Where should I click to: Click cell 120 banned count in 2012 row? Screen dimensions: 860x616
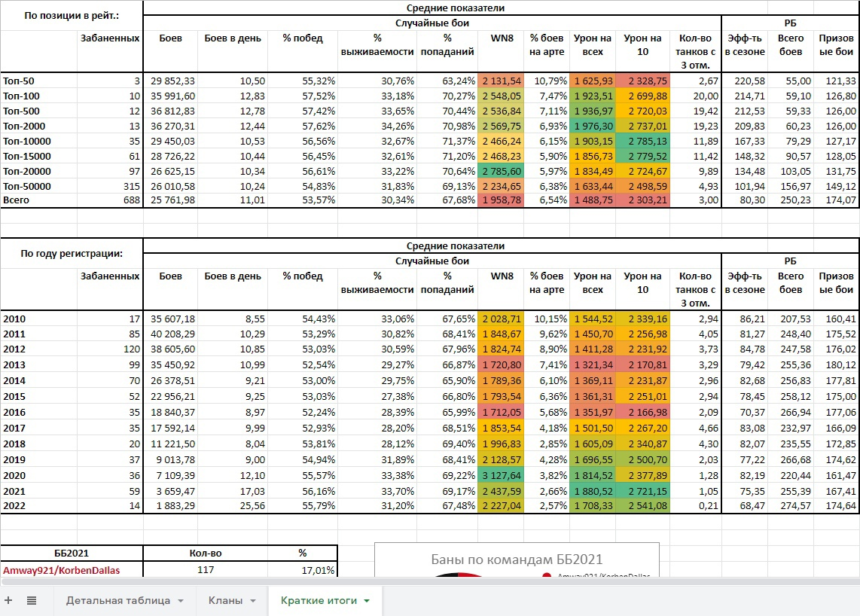tap(110, 349)
